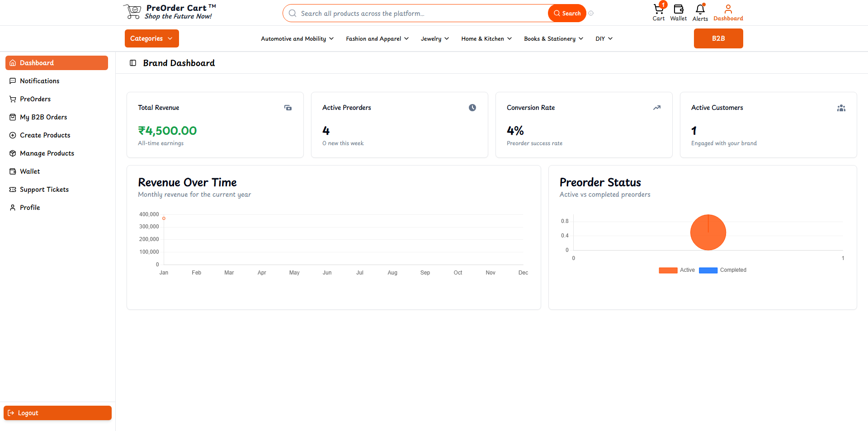Viewport: 868px width, 431px height.
Task: Click the Active Customers people icon
Action: (841, 108)
